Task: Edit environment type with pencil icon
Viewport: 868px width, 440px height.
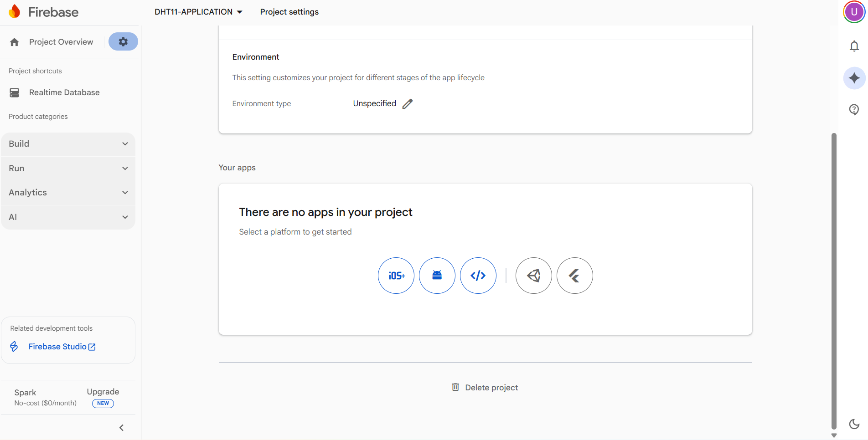Action: tap(408, 104)
